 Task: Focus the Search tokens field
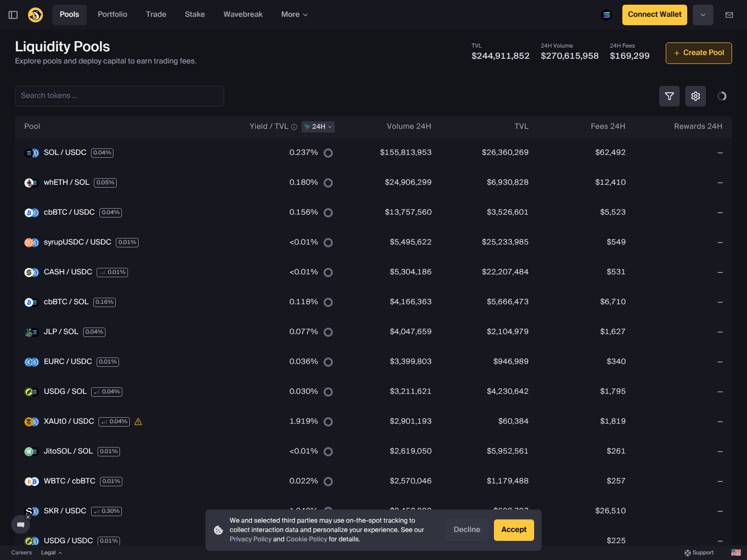120,96
